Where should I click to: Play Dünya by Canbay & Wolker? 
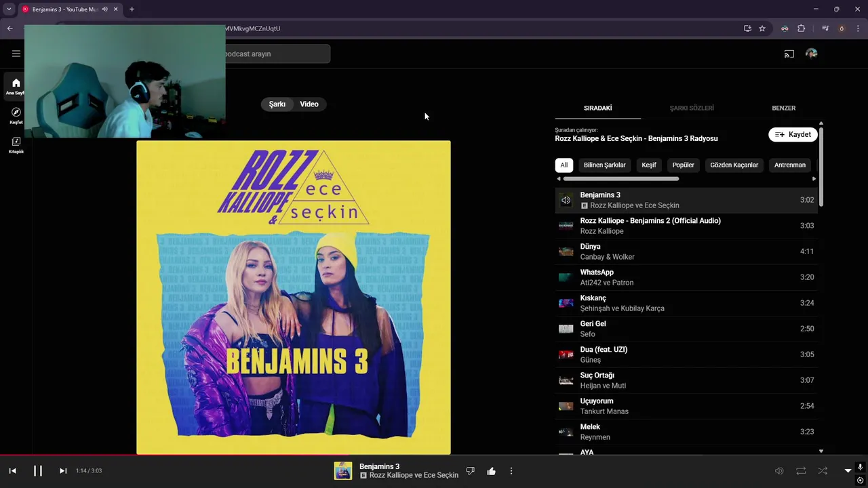click(x=686, y=251)
